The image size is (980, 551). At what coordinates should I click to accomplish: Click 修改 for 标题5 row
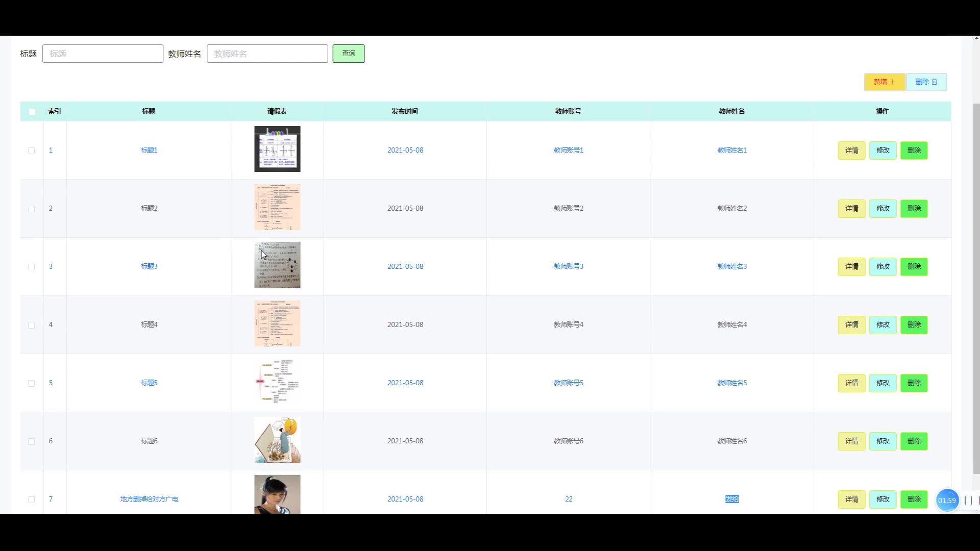883,383
